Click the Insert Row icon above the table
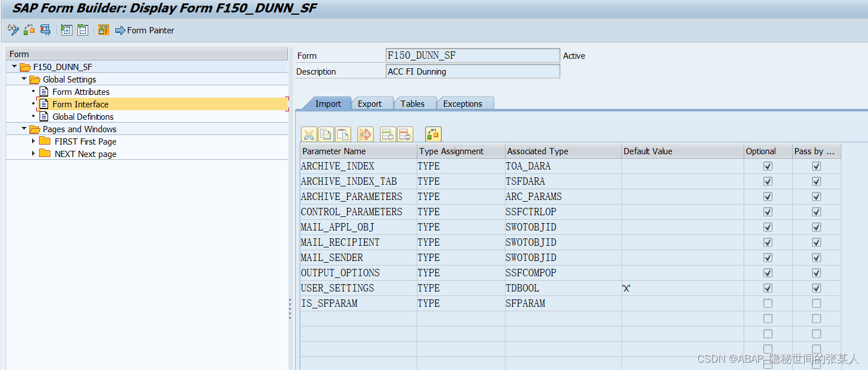This screenshot has width=868, height=370. click(388, 134)
